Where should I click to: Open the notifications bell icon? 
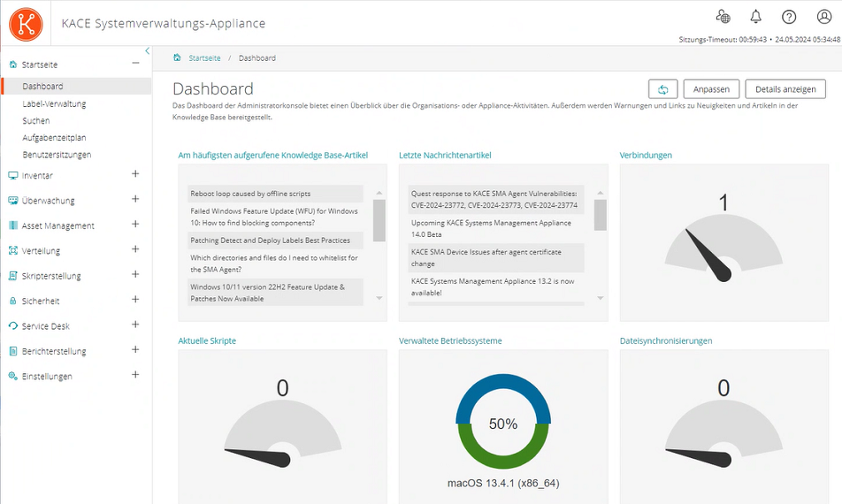pyautogui.click(x=755, y=17)
